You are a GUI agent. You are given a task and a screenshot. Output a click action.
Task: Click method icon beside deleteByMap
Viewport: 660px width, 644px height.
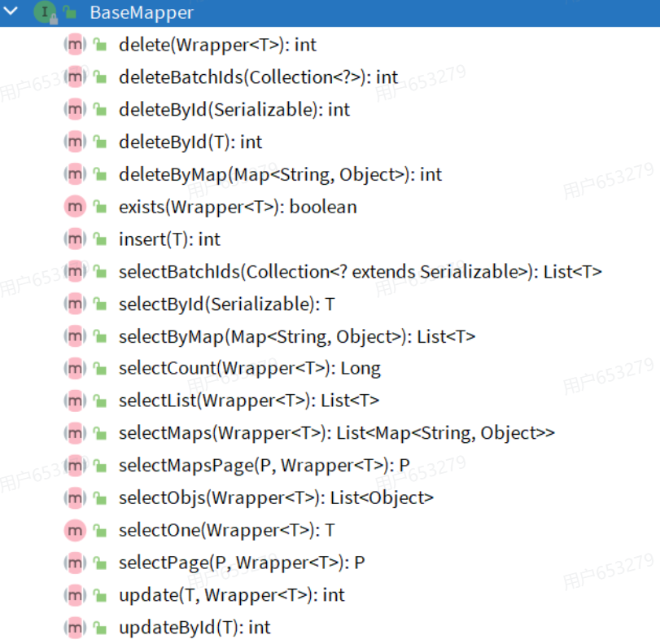(x=75, y=174)
